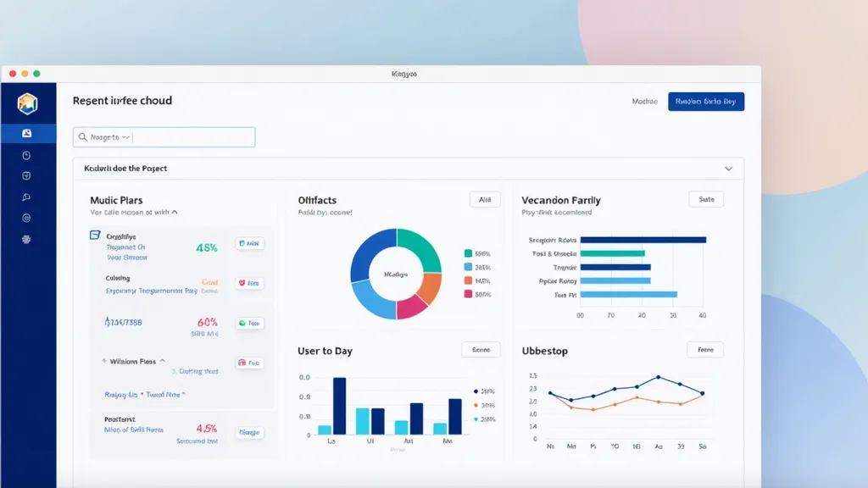The height and width of the screenshot is (488, 868).
Task: Toggle the orange series in the User to Day legend
Action: coord(476,405)
